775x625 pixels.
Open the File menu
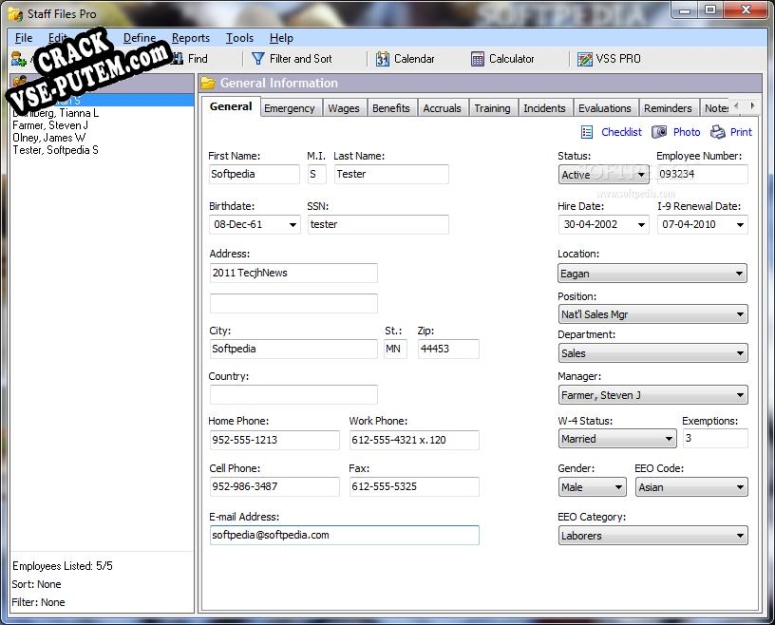click(x=23, y=38)
